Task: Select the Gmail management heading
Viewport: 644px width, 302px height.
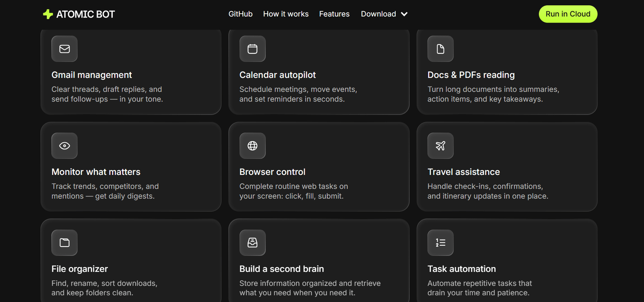Action: click(91, 75)
